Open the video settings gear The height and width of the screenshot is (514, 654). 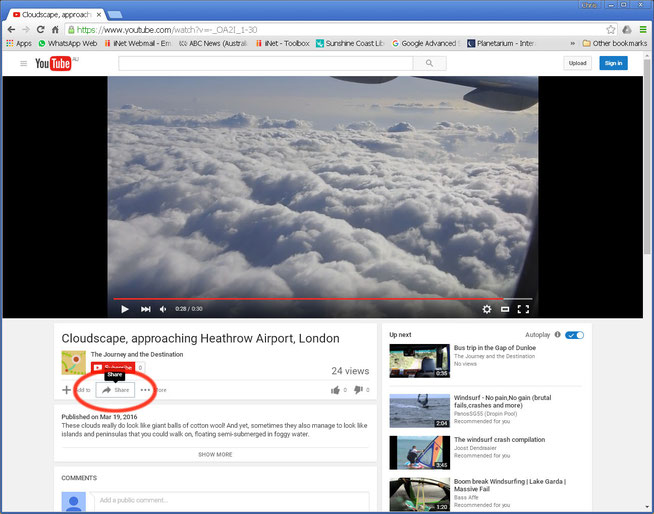pyautogui.click(x=487, y=309)
